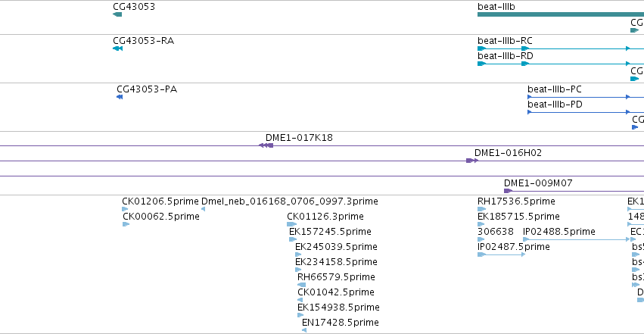Open the EN17428.5prime EST label

pyautogui.click(x=340, y=323)
